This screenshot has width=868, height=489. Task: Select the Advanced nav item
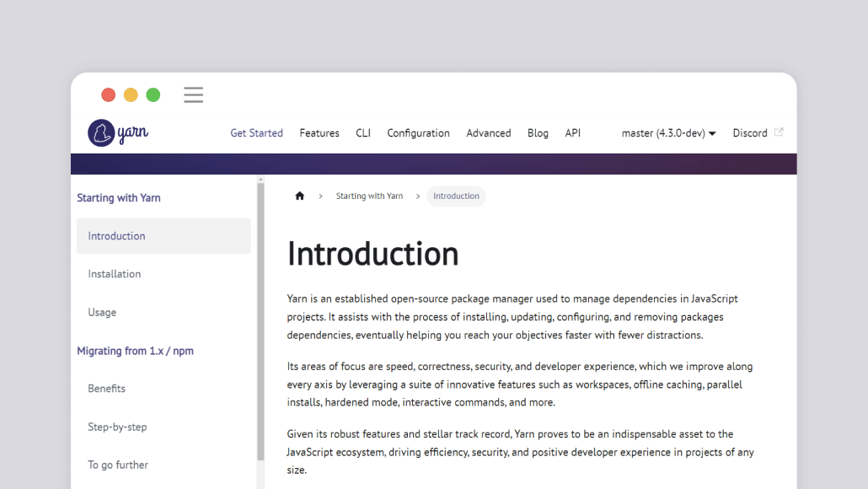click(488, 133)
